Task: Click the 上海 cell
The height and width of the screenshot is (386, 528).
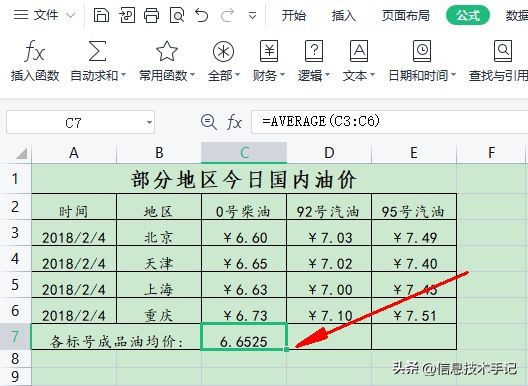Action: coord(159,285)
